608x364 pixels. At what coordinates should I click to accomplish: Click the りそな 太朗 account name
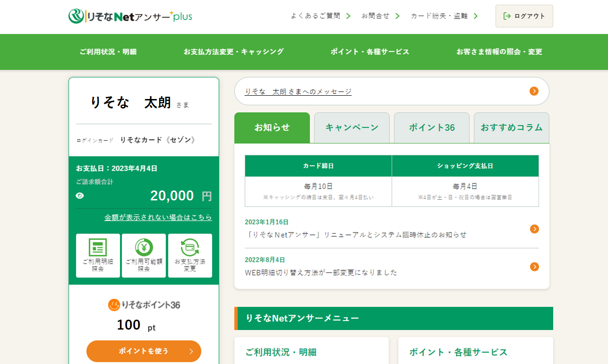(130, 102)
